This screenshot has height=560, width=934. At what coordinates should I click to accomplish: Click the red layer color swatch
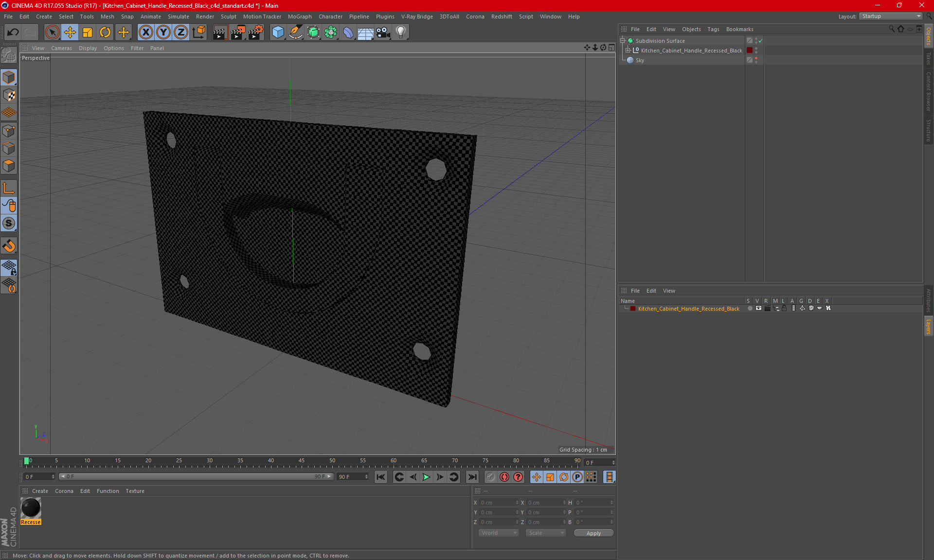(633, 309)
